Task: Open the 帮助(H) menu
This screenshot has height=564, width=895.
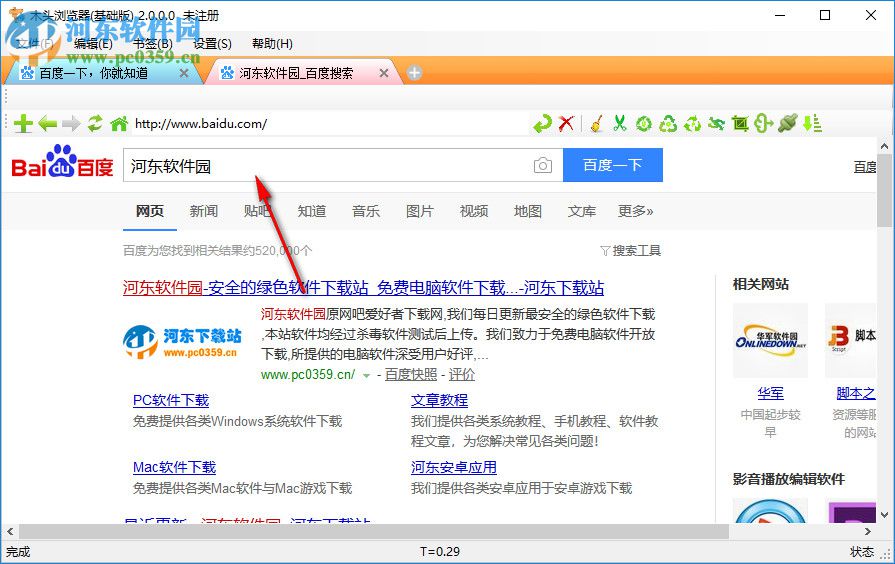Action: [272, 44]
